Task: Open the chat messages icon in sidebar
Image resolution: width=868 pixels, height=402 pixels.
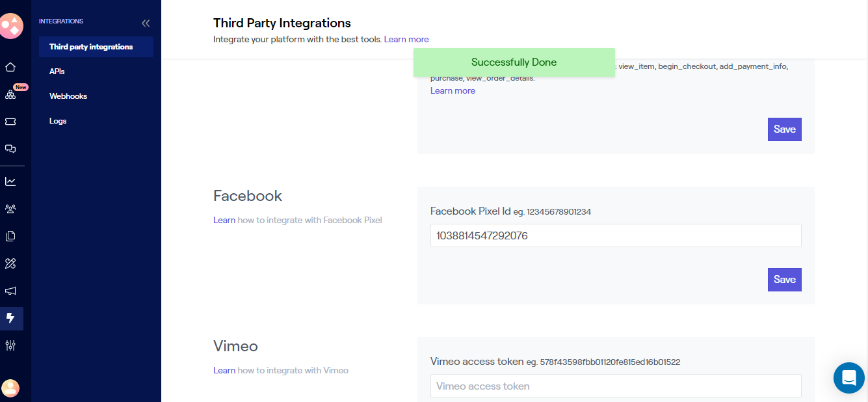Action: (10, 148)
